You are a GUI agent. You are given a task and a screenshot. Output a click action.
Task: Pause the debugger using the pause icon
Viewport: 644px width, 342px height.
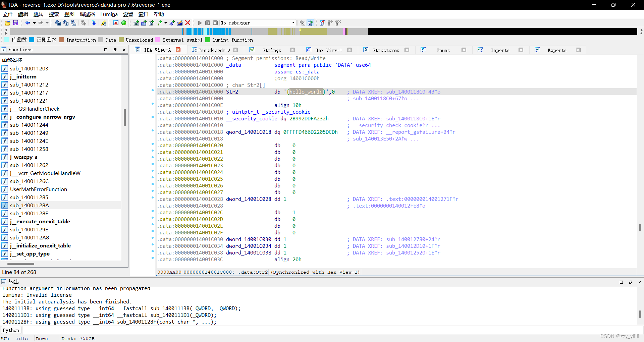pyautogui.click(x=207, y=23)
